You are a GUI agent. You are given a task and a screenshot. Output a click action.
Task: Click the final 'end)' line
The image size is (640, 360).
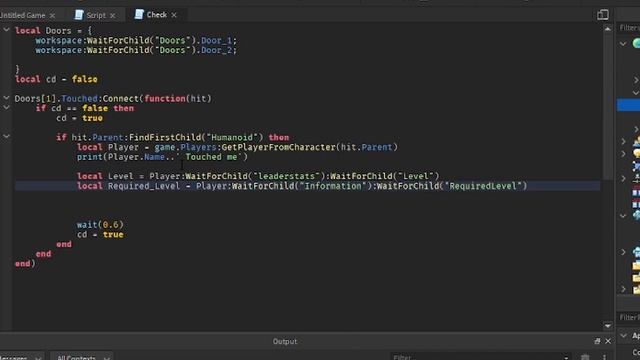click(x=25, y=264)
